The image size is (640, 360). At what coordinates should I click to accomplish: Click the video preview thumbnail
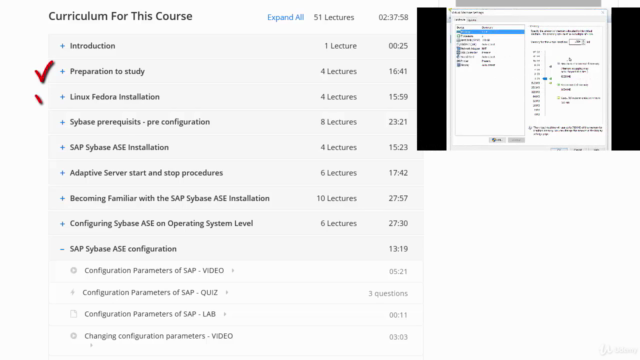pyautogui.click(x=528, y=79)
